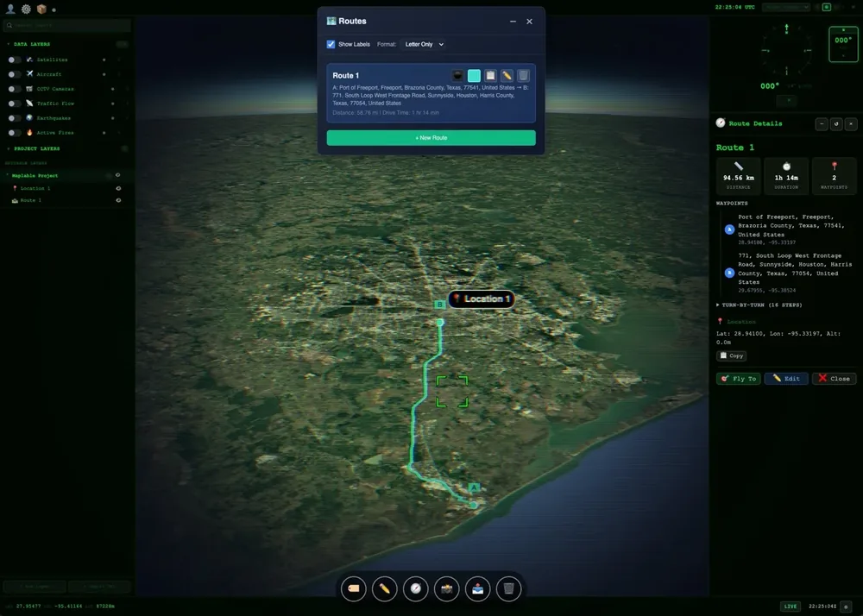This screenshot has height=616, width=863.
Task: Edit Route 1 with the pencil icon
Action: click(507, 75)
